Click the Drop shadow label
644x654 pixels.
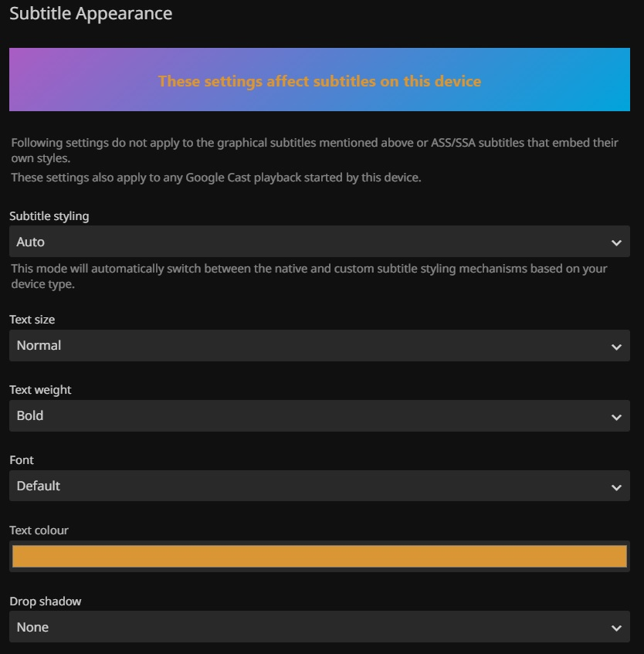click(46, 601)
